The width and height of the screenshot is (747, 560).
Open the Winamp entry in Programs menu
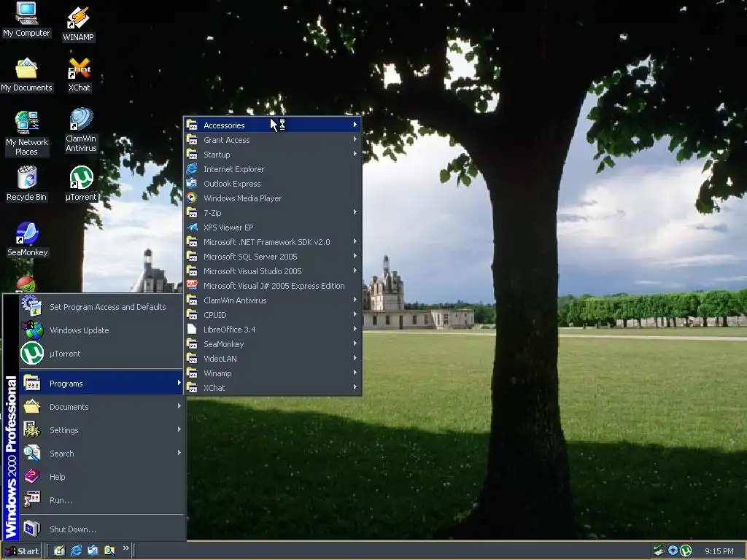coord(273,373)
